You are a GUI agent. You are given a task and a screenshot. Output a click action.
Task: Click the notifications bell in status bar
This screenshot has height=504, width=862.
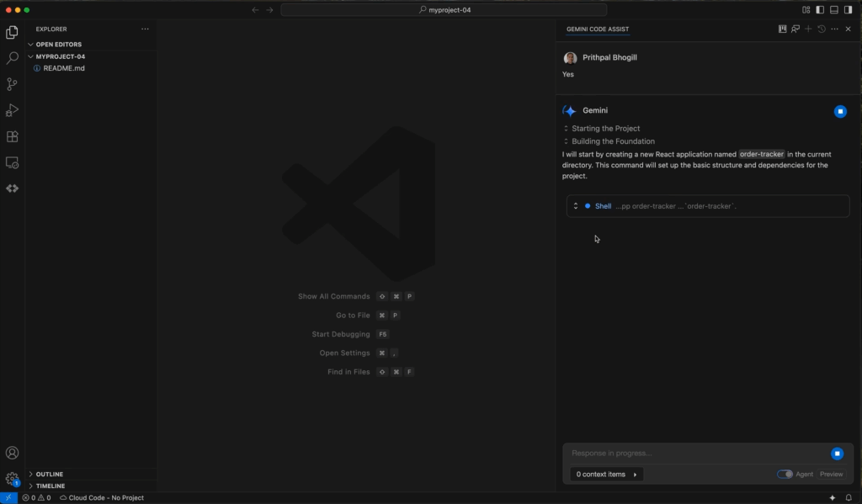click(849, 497)
